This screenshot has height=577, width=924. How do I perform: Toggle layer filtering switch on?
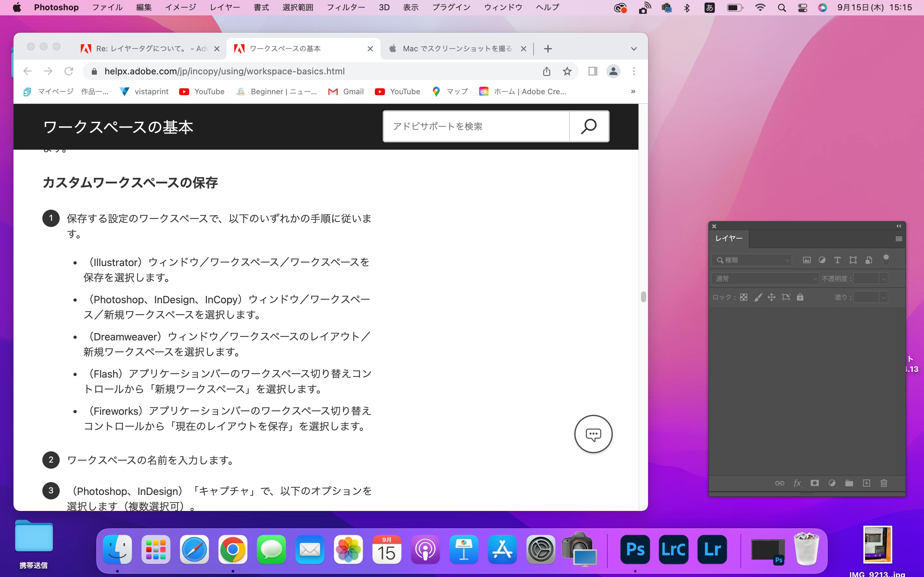(x=886, y=260)
